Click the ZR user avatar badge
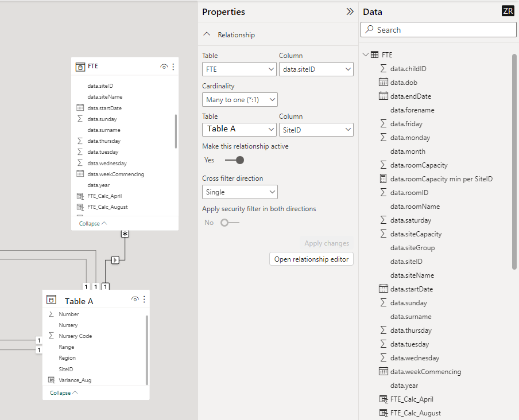Image resolution: width=519 pixels, height=420 pixels. pyautogui.click(x=508, y=11)
